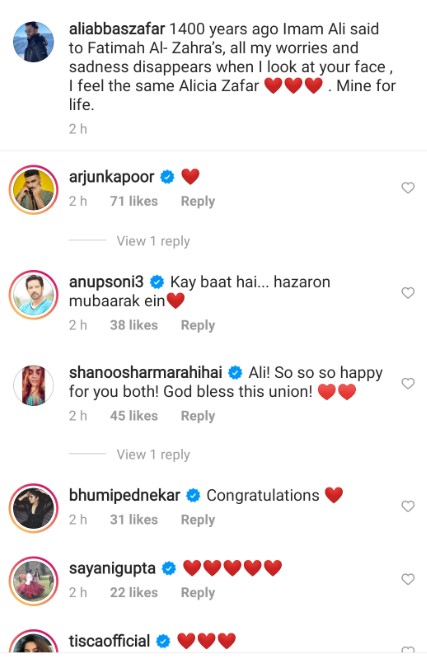Open sayanigupta's story avatar
427x662 pixels.
pos(34,581)
